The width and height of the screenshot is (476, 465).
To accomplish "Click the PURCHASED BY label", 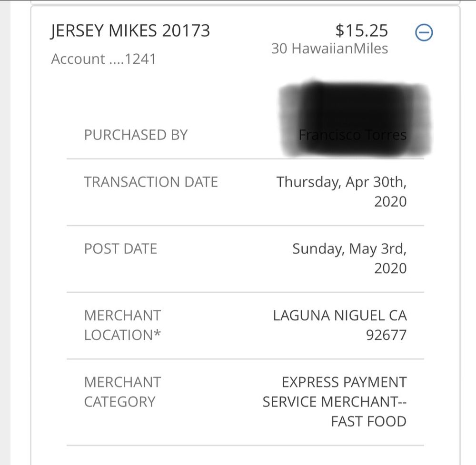I will click(x=136, y=135).
